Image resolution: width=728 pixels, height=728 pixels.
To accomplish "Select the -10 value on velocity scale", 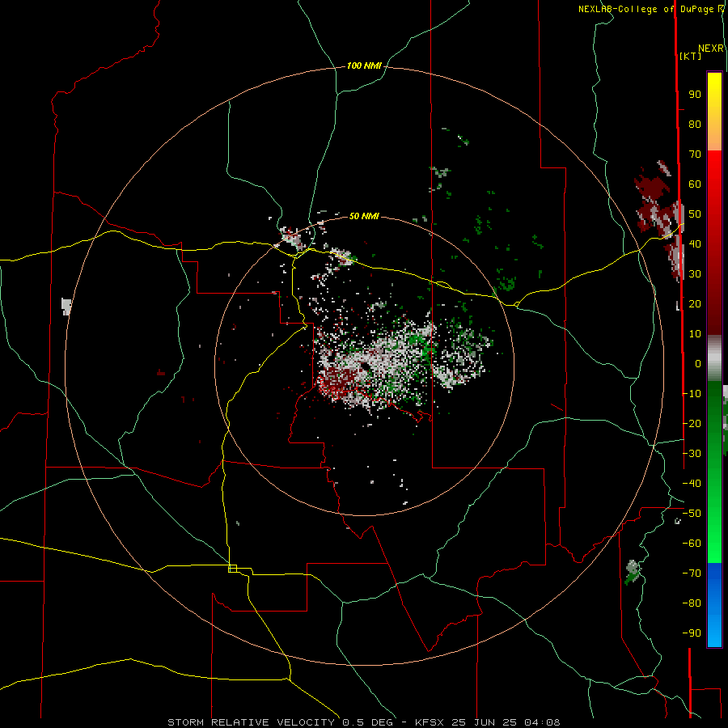I will tap(692, 394).
